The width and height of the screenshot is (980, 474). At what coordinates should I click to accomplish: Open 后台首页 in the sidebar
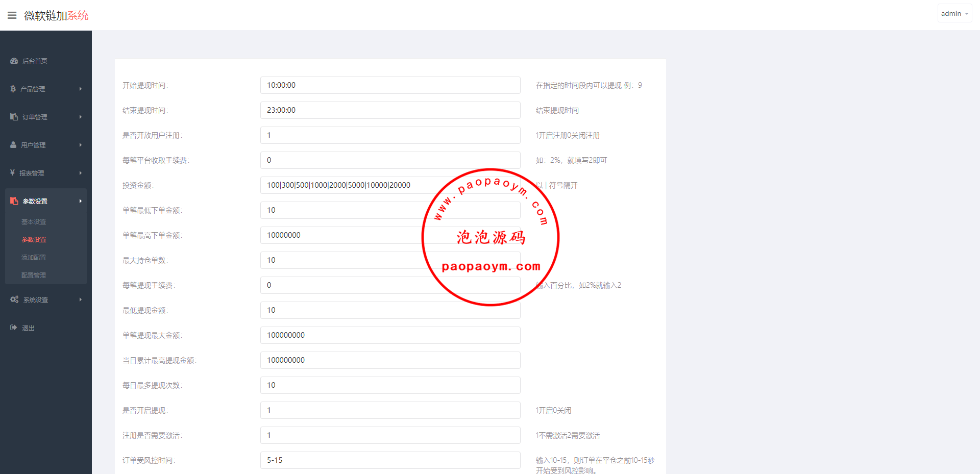point(35,61)
